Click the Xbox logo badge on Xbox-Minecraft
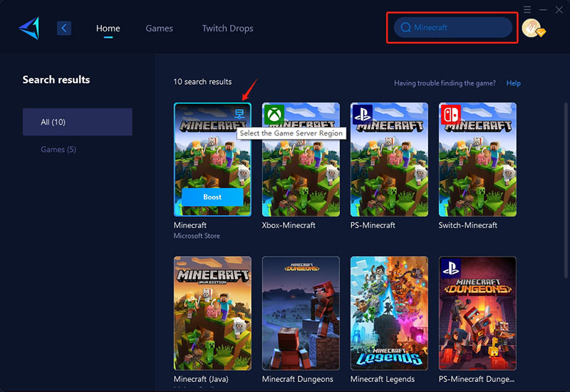570x392 pixels. pos(274,115)
